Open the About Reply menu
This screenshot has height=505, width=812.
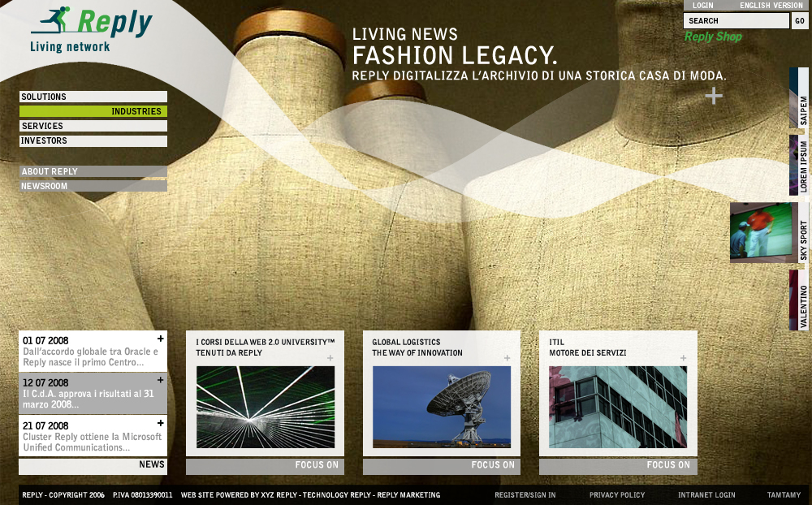pyautogui.click(x=93, y=171)
